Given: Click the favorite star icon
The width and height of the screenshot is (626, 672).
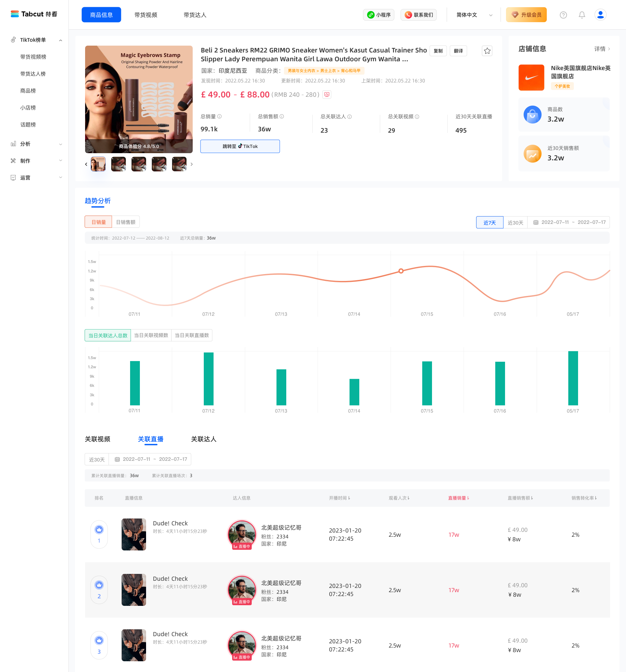Looking at the screenshot, I should point(487,51).
